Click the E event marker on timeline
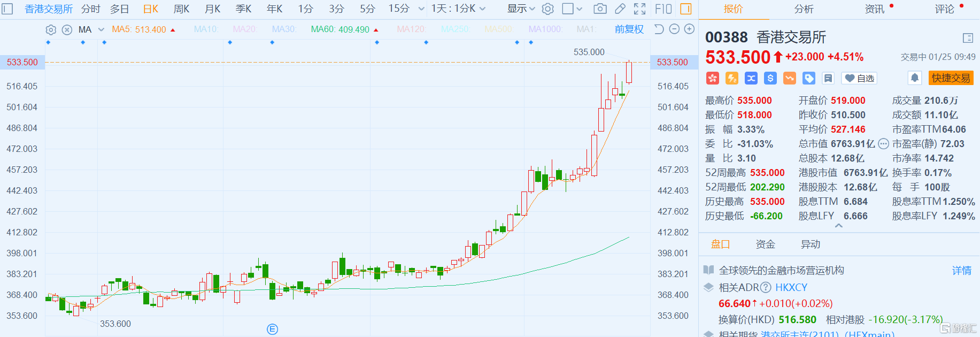This screenshot has width=980, height=337. pyautogui.click(x=272, y=329)
